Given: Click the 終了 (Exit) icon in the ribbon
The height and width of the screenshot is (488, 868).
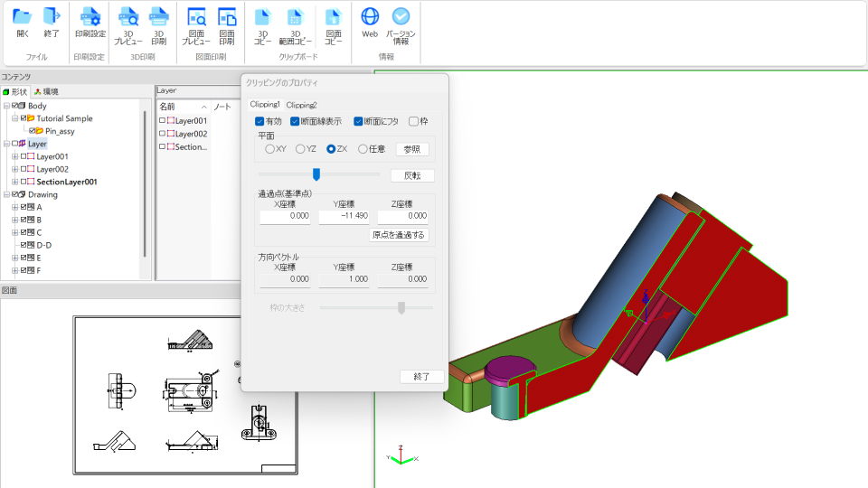Looking at the screenshot, I should [52, 22].
